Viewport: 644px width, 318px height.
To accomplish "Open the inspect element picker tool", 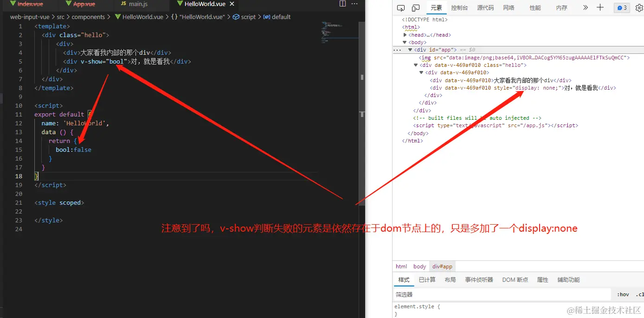I will pos(401,7).
